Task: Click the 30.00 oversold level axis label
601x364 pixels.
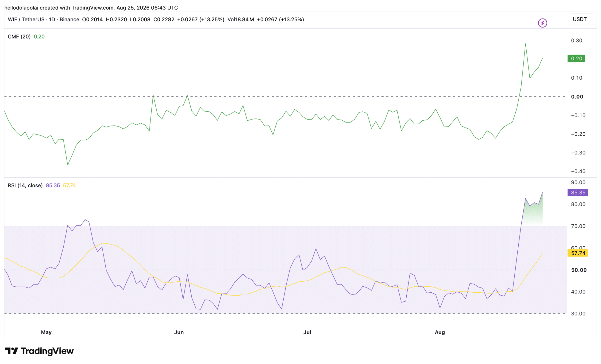Action: click(578, 314)
